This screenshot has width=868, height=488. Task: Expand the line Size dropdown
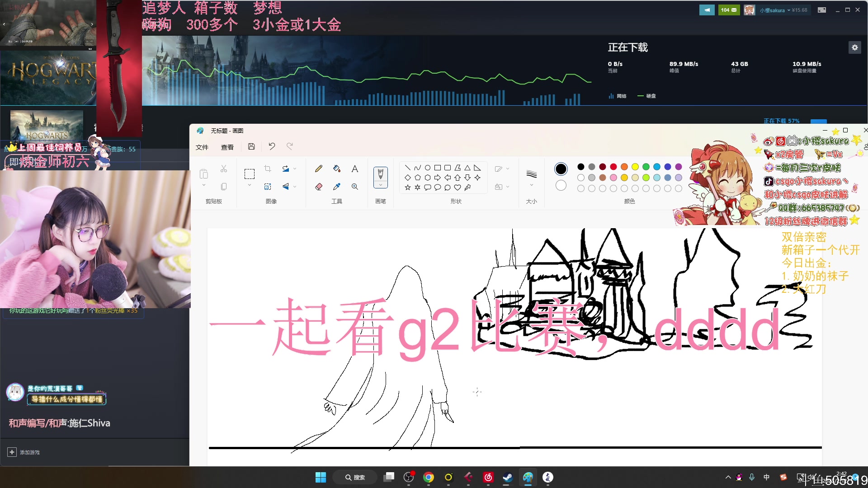532,185
